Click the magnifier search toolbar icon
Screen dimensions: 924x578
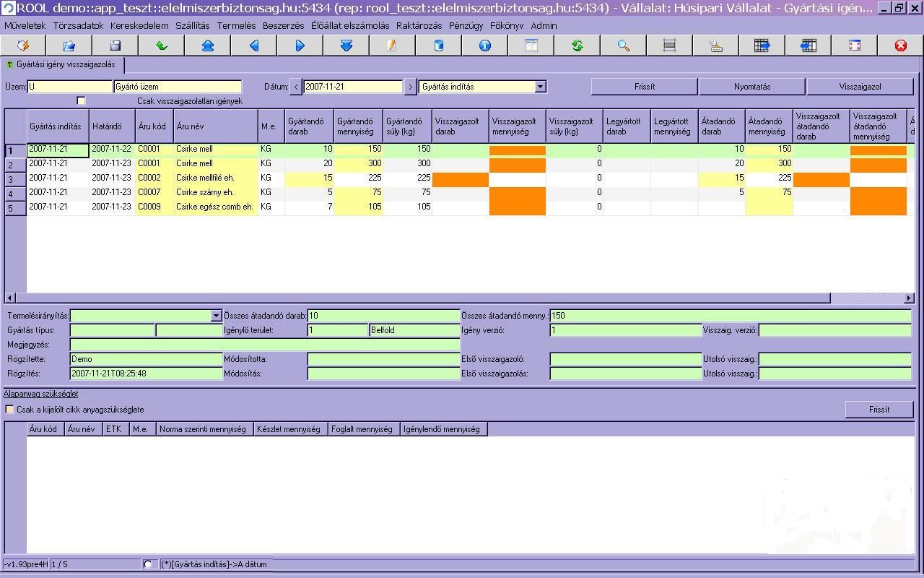pyautogui.click(x=623, y=46)
